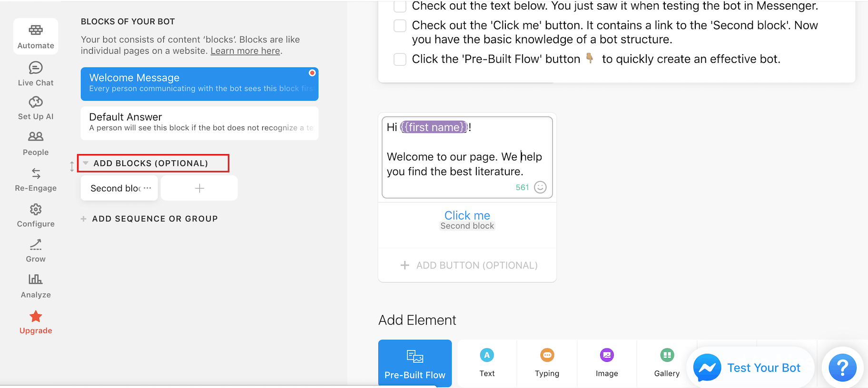Go to People section icon
868x388 pixels.
click(x=36, y=137)
